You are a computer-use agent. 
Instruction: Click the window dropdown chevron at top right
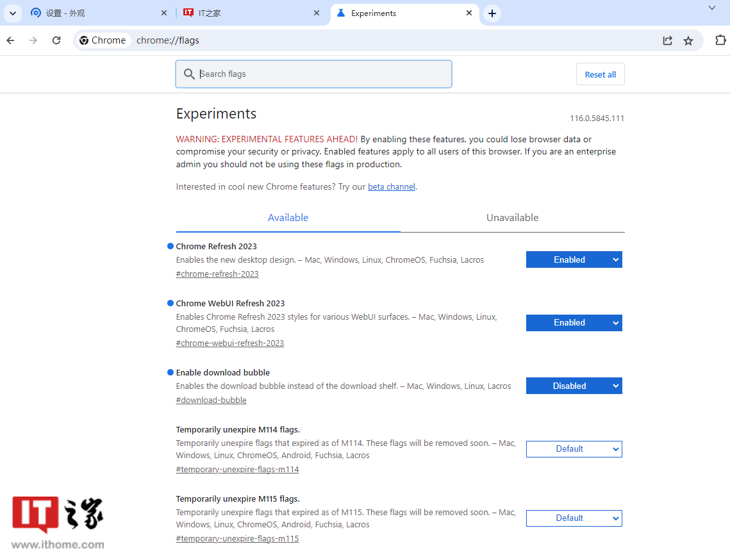[712, 8]
